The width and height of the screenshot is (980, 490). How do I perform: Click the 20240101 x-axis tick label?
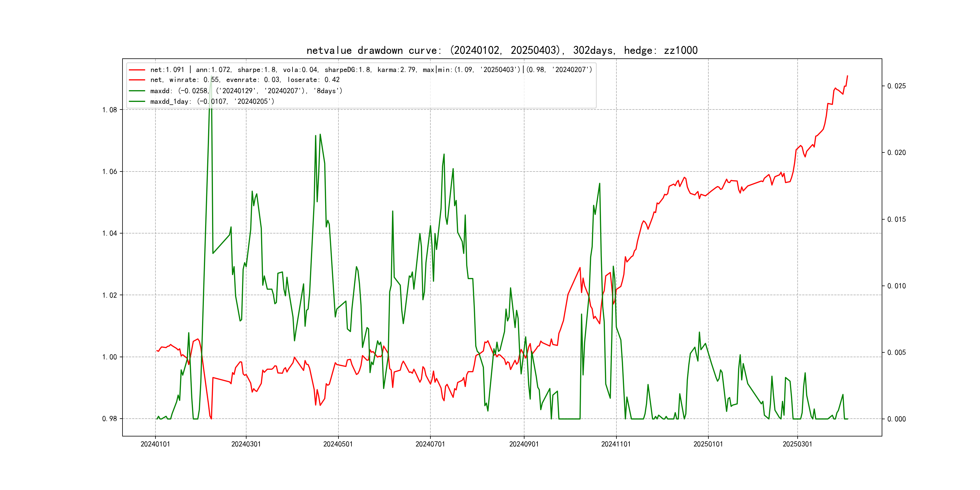pos(155,444)
